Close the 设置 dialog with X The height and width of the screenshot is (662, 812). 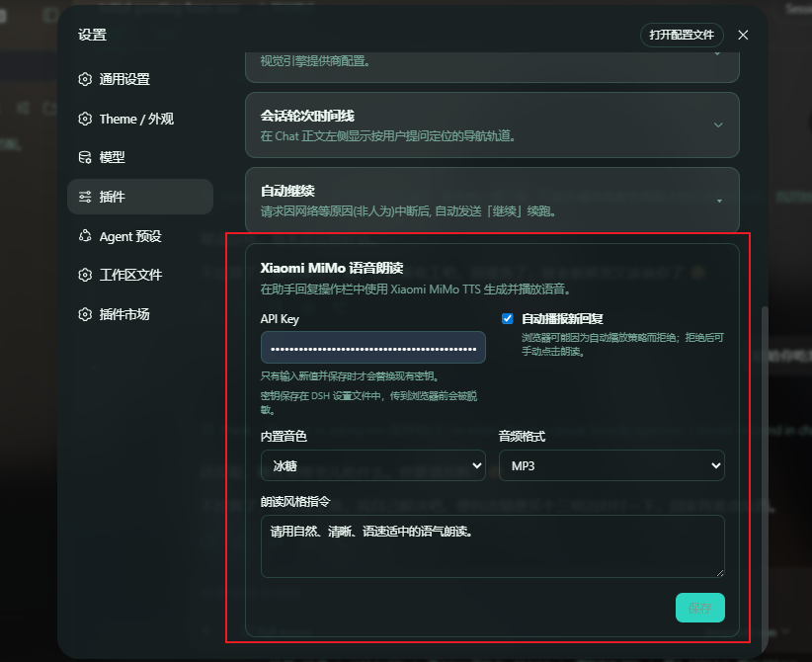tap(743, 35)
